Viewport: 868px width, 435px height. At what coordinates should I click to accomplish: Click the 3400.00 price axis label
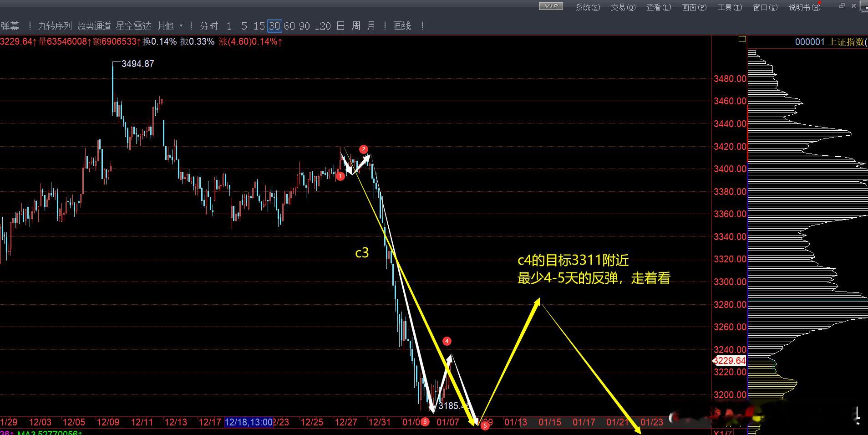coord(730,169)
